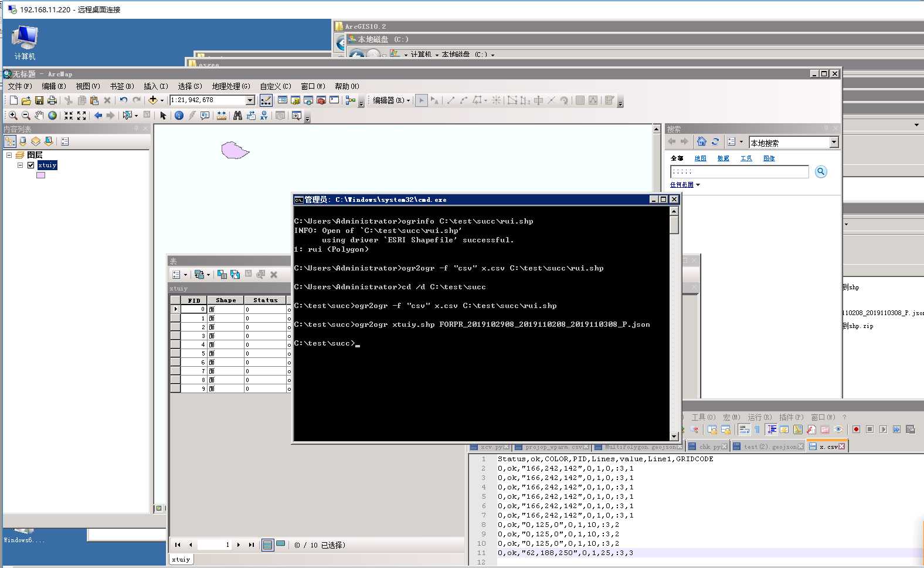Toggle show all characters pilcrow in Notepad++
The image size is (924, 568).
pos(757,430)
